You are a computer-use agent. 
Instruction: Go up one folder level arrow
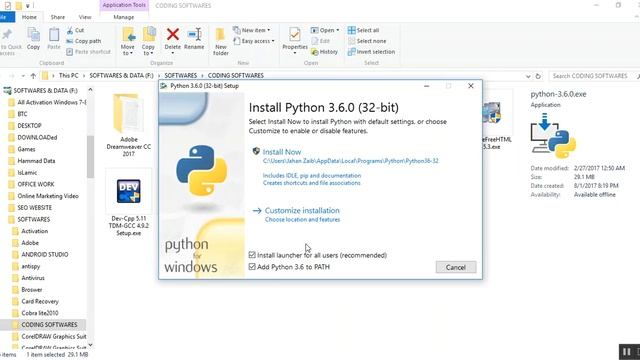[33, 76]
